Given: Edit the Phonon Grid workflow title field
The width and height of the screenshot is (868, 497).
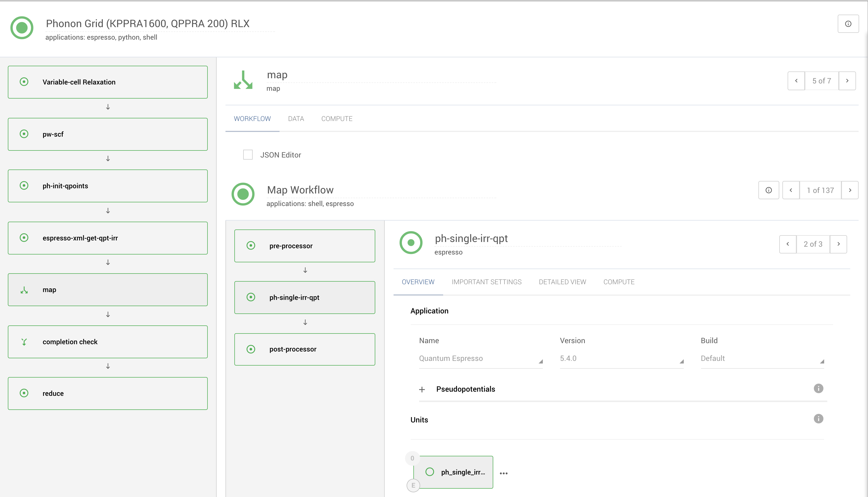Looking at the screenshot, I should point(160,23).
